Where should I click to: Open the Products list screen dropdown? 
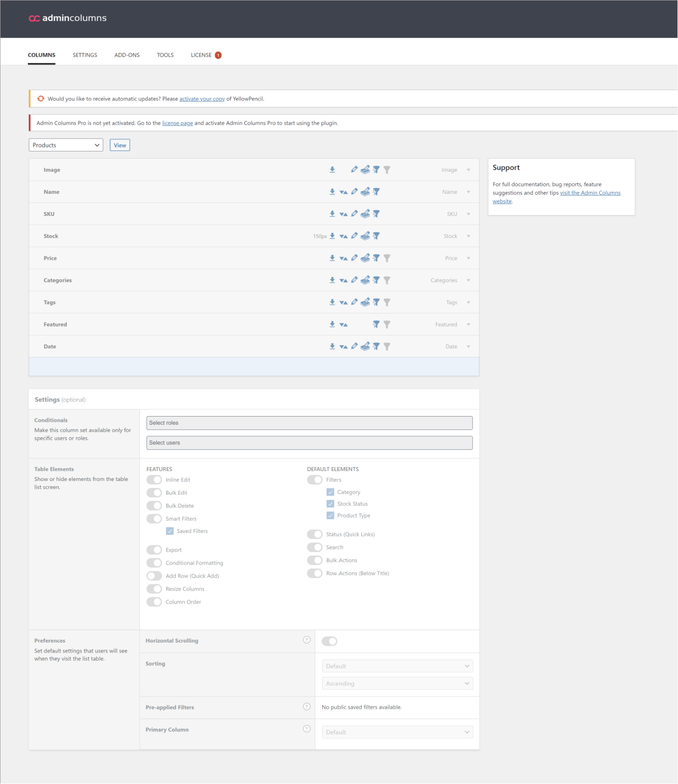tap(66, 145)
